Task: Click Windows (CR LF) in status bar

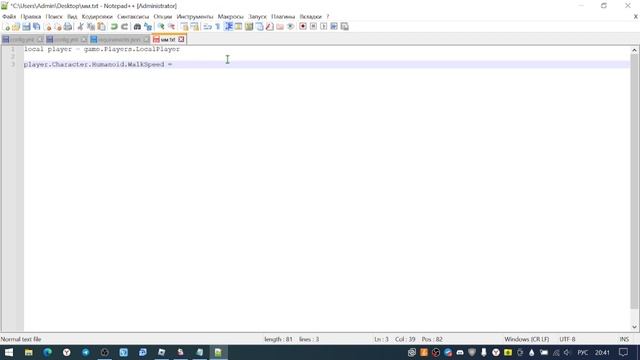Action: coord(527,339)
